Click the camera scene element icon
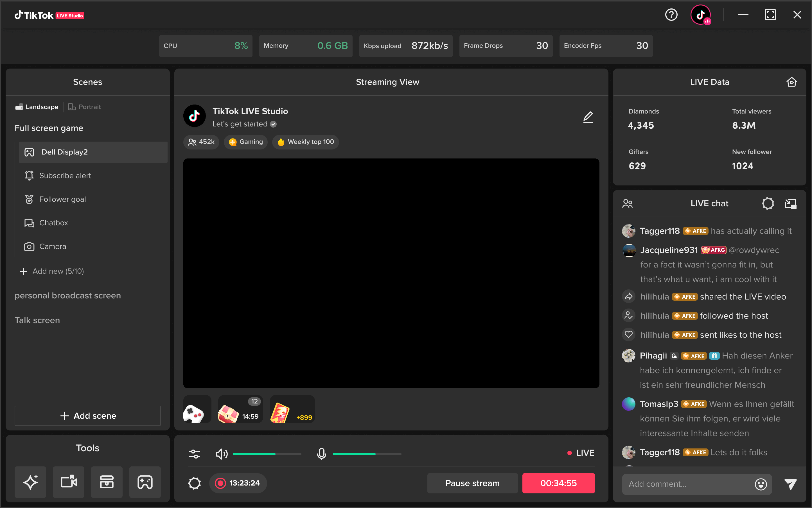812x508 pixels. pyautogui.click(x=29, y=246)
